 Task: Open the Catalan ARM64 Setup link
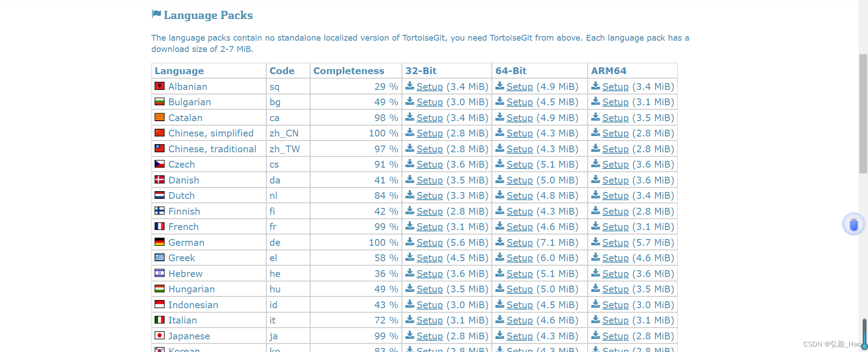click(615, 118)
